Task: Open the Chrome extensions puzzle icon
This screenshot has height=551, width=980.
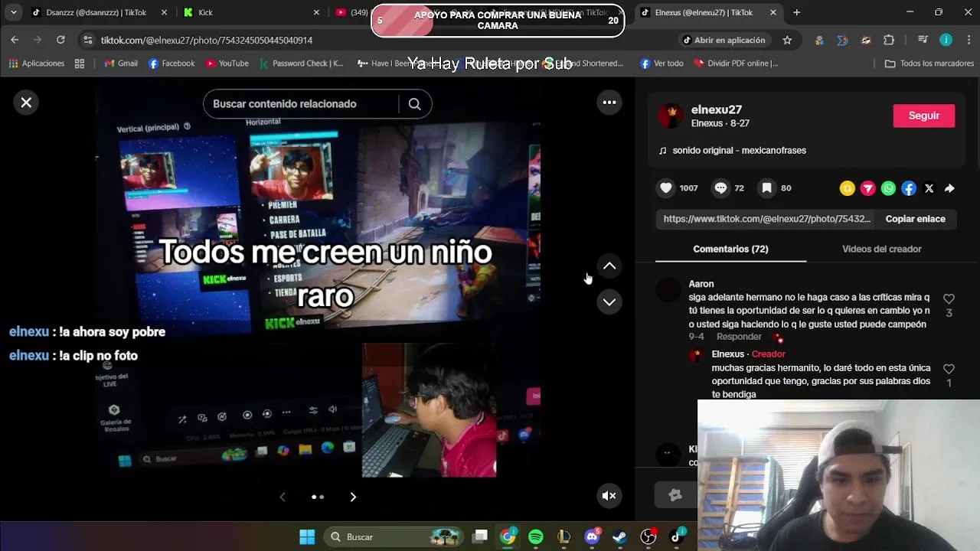Action: point(889,40)
